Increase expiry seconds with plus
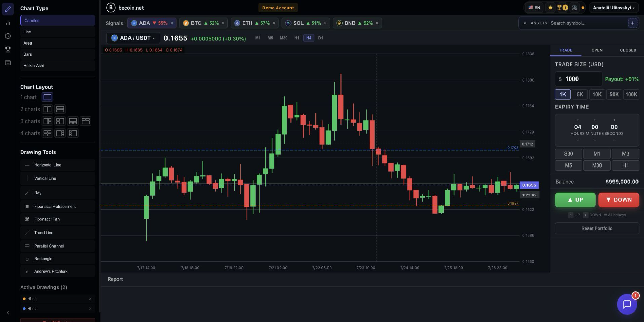644x322 pixels. [614, 120]
